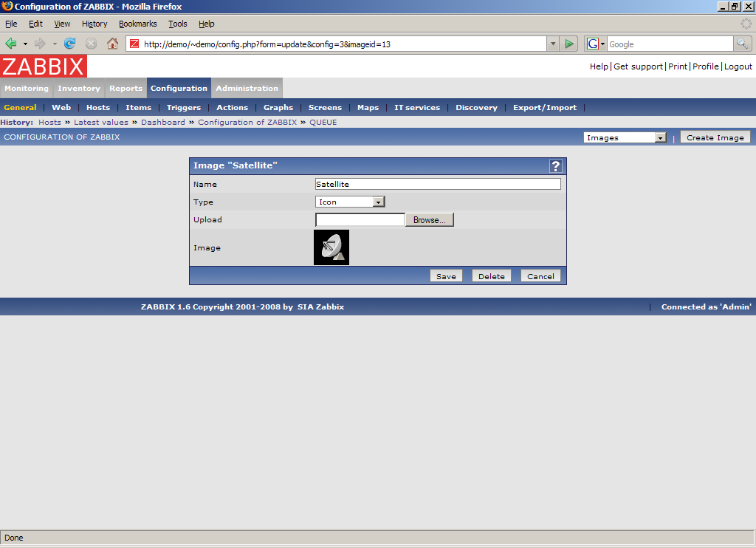Click the Google search box
756x548 pixels.
click(670, 44)
